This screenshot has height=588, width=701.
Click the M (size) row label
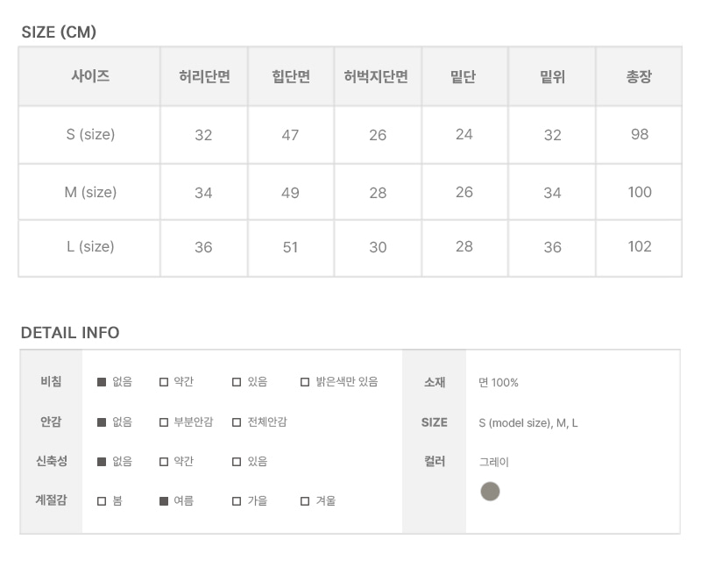click(90, 192)
